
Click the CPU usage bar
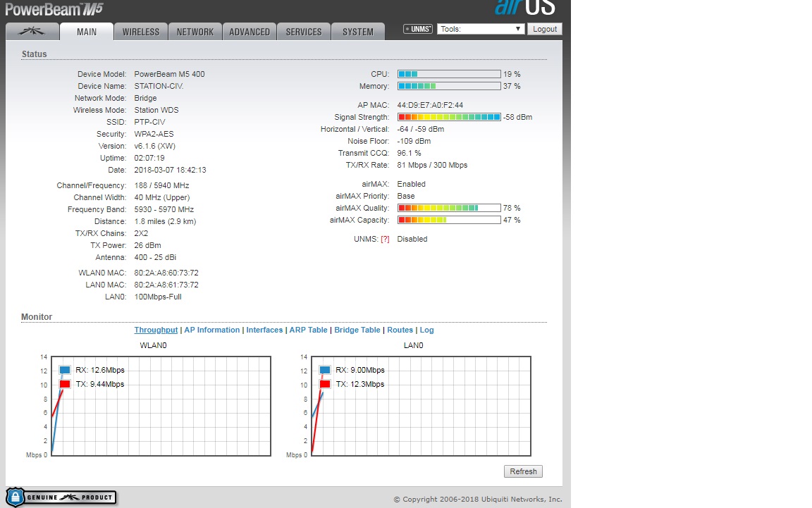pos(449,74)
